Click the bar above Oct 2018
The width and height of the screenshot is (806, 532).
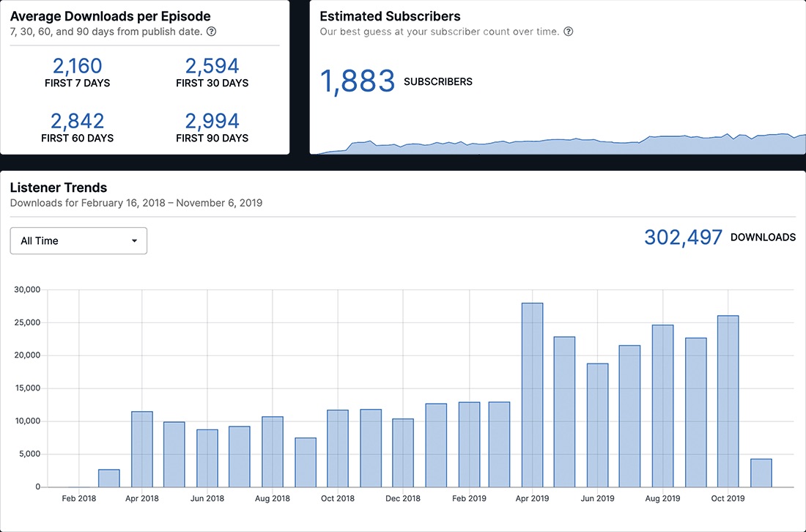338,448
